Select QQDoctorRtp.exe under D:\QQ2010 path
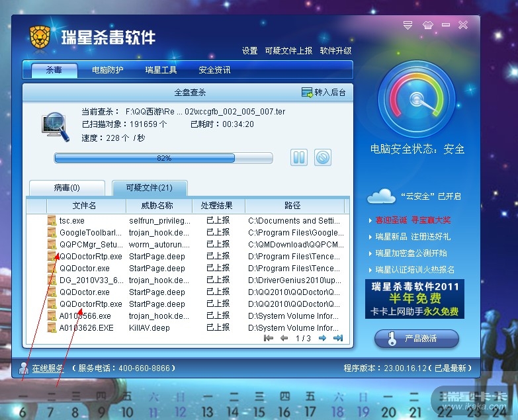The height and width of the screenshot is (420, 518). [91, 304]
